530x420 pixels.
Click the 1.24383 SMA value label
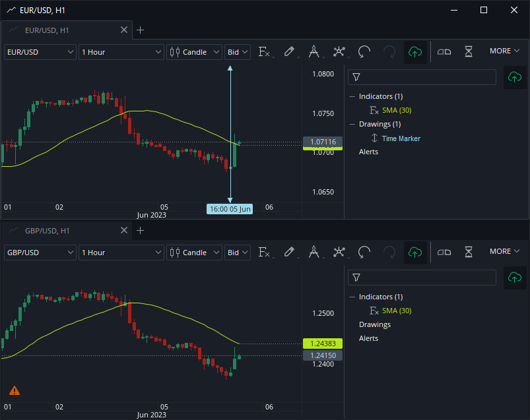pyautogui.click(x=323, y=344)
